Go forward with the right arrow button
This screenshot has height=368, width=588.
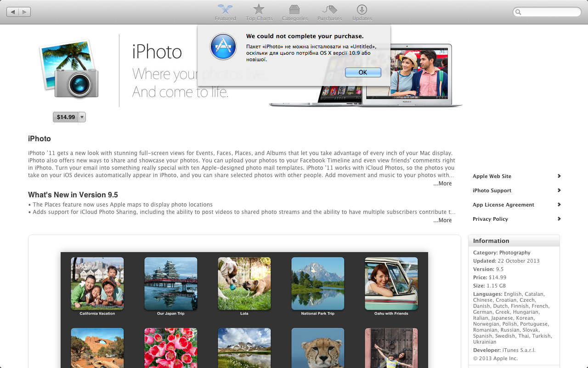point(25,12)
